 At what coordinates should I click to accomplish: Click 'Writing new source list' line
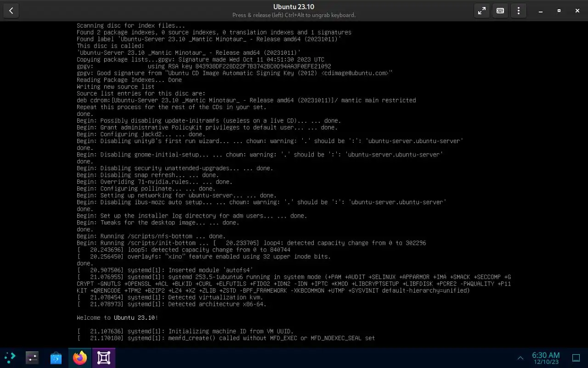pos(116,86)
